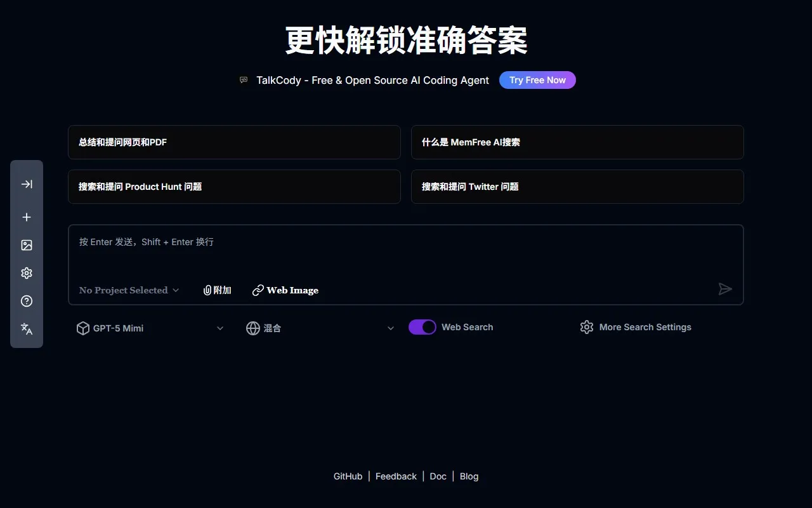The height and width of the screenshot is (508, 812).
Task: Attach a file with paperclip 附加
Action: [x=217, y=290]
